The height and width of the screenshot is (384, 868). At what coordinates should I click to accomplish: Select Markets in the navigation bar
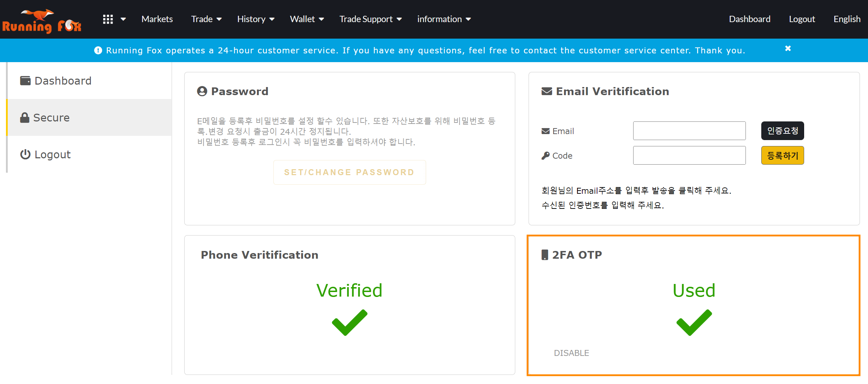pos(157,19)
